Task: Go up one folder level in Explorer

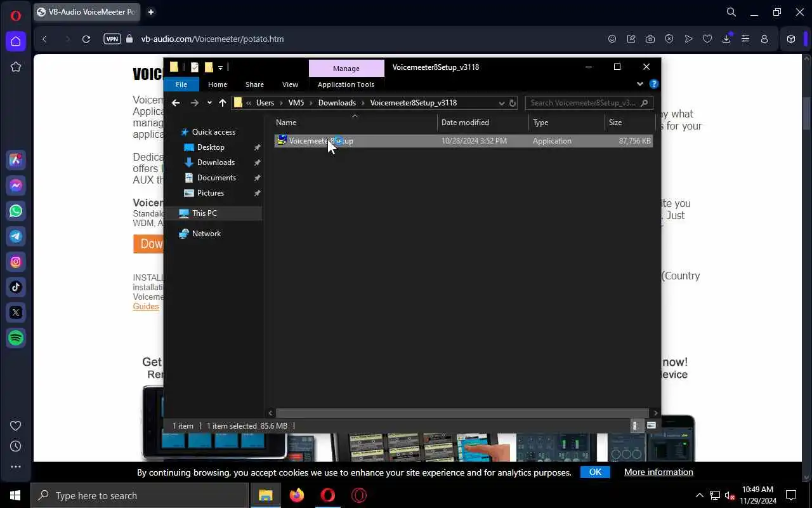Action: click(x=223, y=103)
